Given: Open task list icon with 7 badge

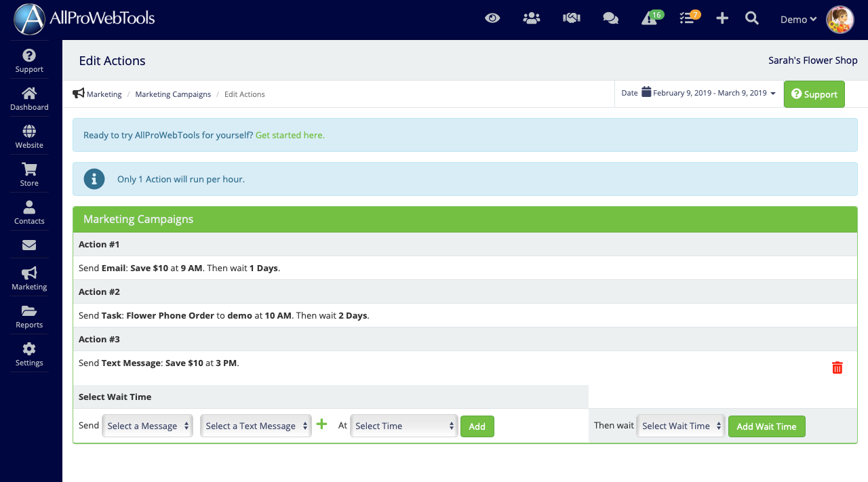Looking at the screenshot, I should point(690,18).
